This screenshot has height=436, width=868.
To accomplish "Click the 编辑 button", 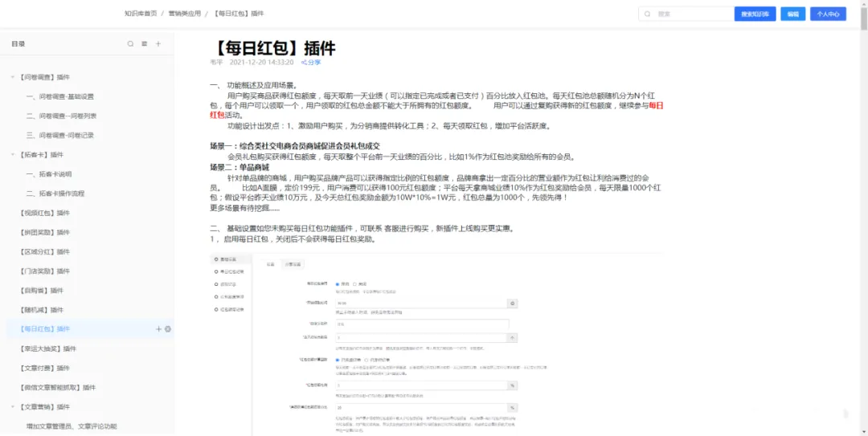I will (792, 14).
